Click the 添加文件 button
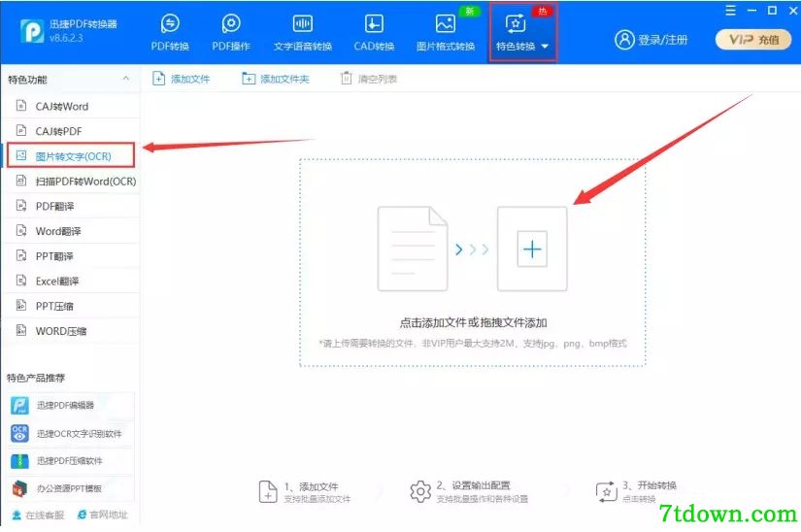 182,79
